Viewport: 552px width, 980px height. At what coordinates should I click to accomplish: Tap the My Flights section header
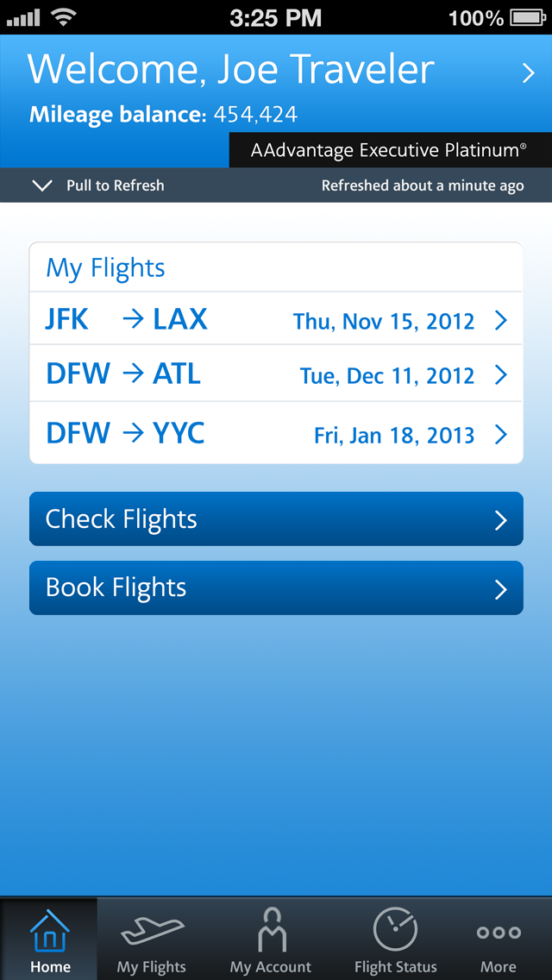(x=105, y=267)
